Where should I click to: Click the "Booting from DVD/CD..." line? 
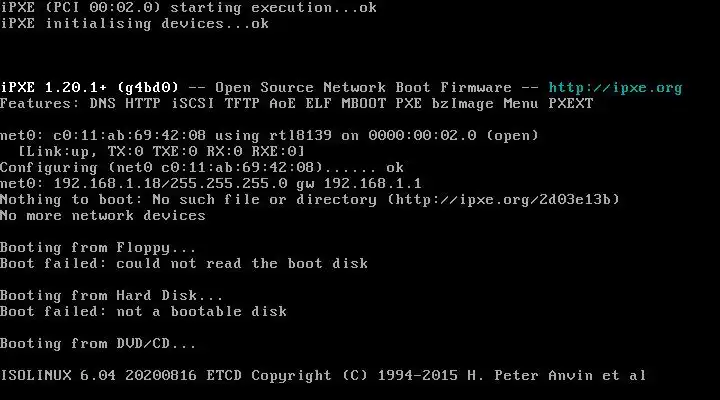coord(98,343)
